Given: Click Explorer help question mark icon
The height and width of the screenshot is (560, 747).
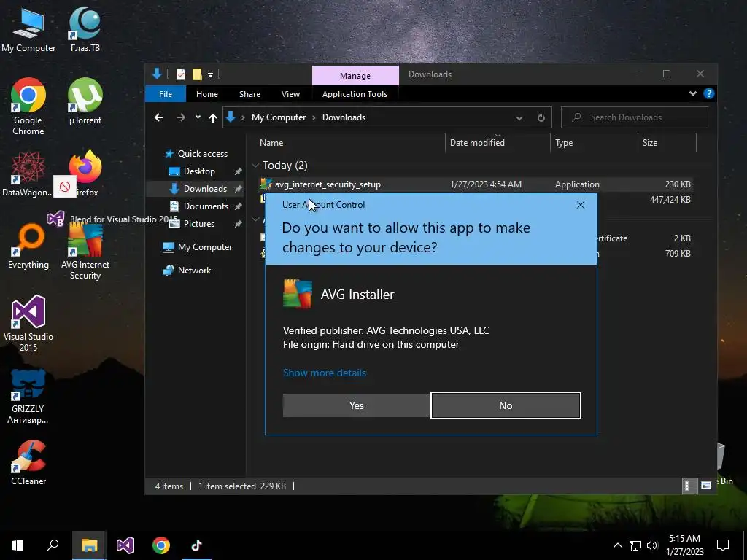Looking at the screenshot, I should [709, 93].
